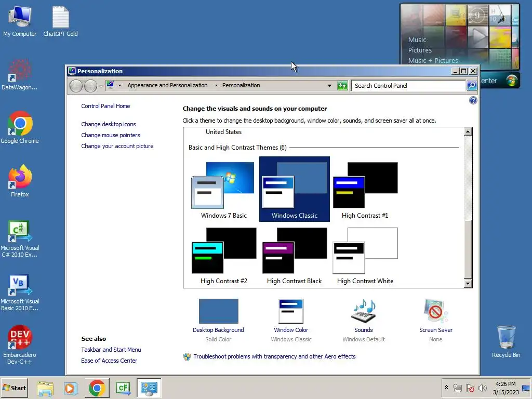The image size is (532, 399).
Task: Click Pictures in Media Center gadget
Action: click(x=420, y=50)
